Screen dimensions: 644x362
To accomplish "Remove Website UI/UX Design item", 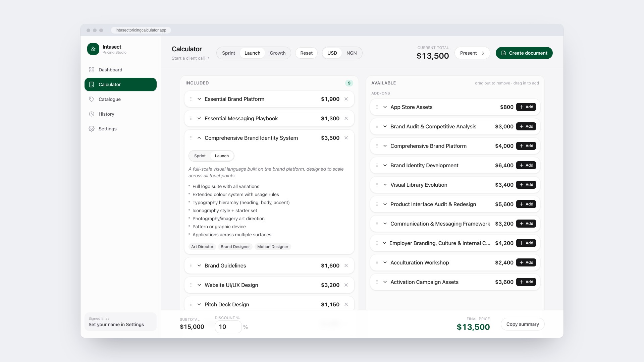I will (346, 285).
